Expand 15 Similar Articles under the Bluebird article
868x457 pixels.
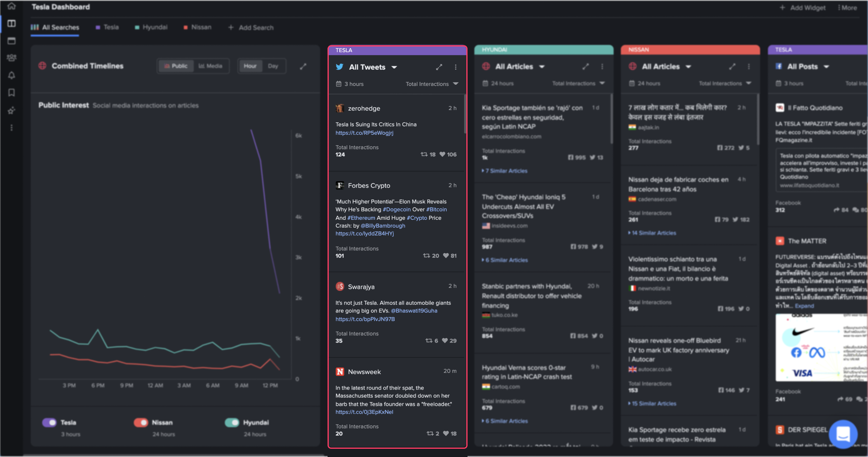pos(652,403)
